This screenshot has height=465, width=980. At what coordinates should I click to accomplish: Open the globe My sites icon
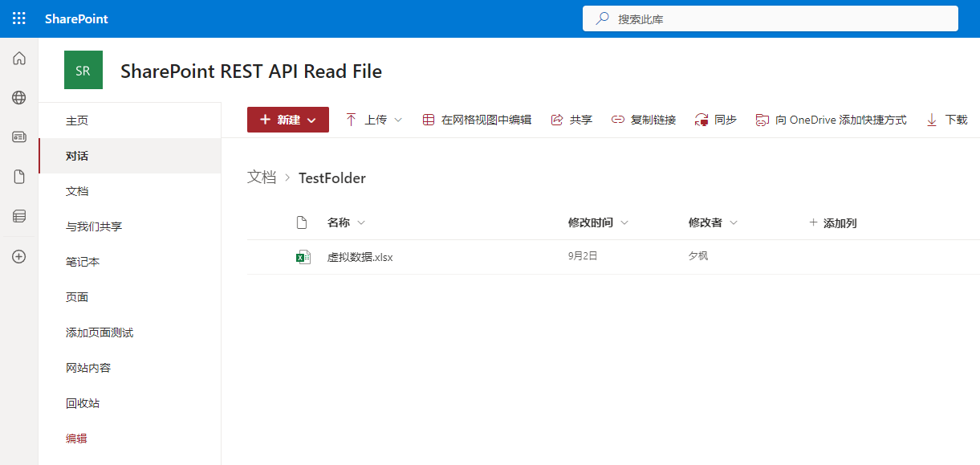tap(19, 98)
